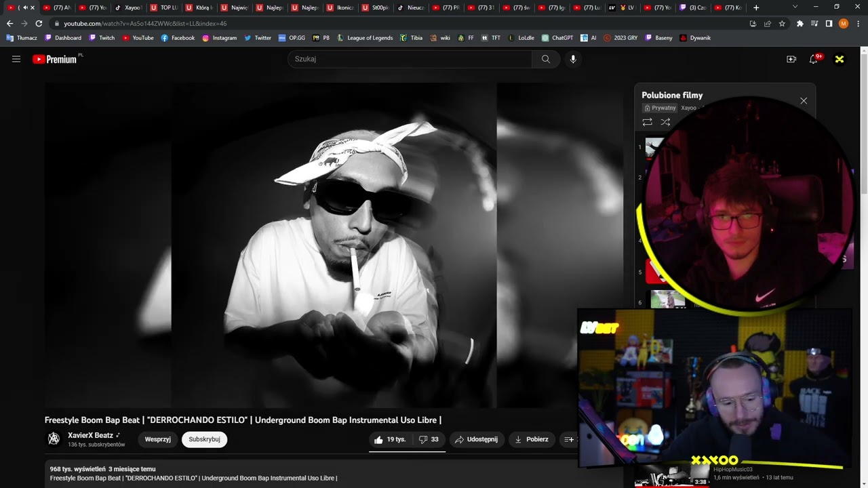Go back in browser

pos(9,23)
